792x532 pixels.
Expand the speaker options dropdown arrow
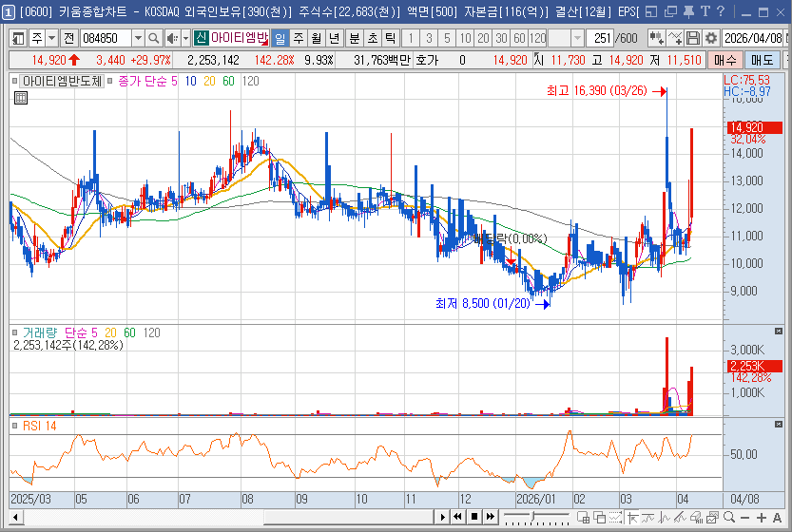[x=186, y=38]
